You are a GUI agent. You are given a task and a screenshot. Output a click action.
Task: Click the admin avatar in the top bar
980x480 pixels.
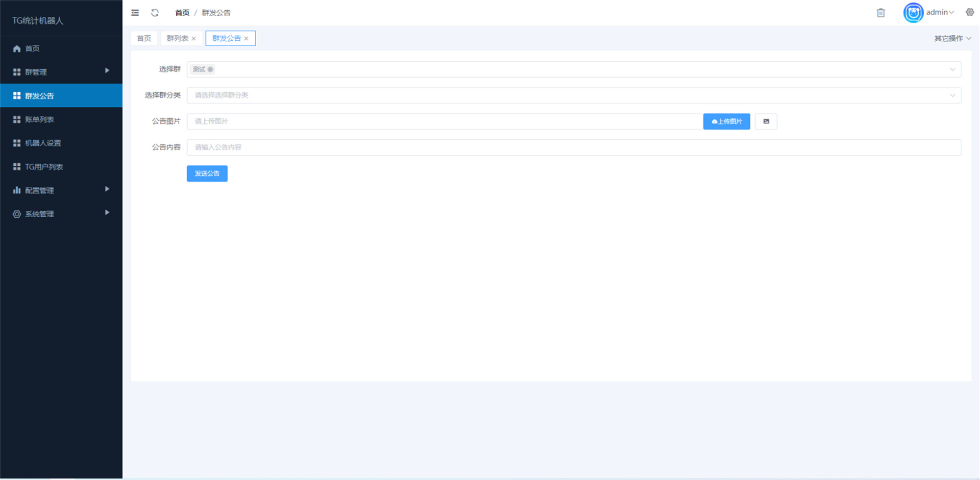pyautogui.click(x=912, y=13)
